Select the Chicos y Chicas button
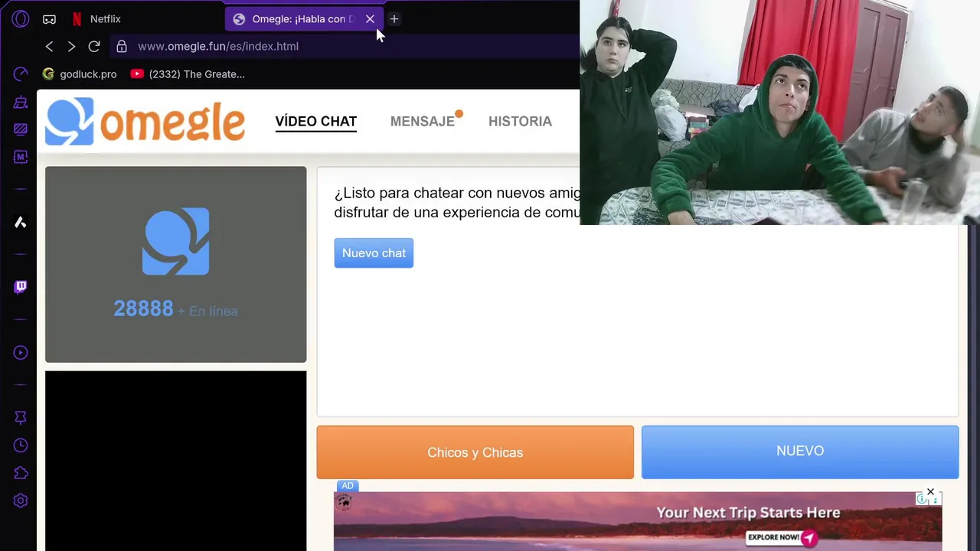980x551 pixels. pyautogui.click(x=475, y=452)
